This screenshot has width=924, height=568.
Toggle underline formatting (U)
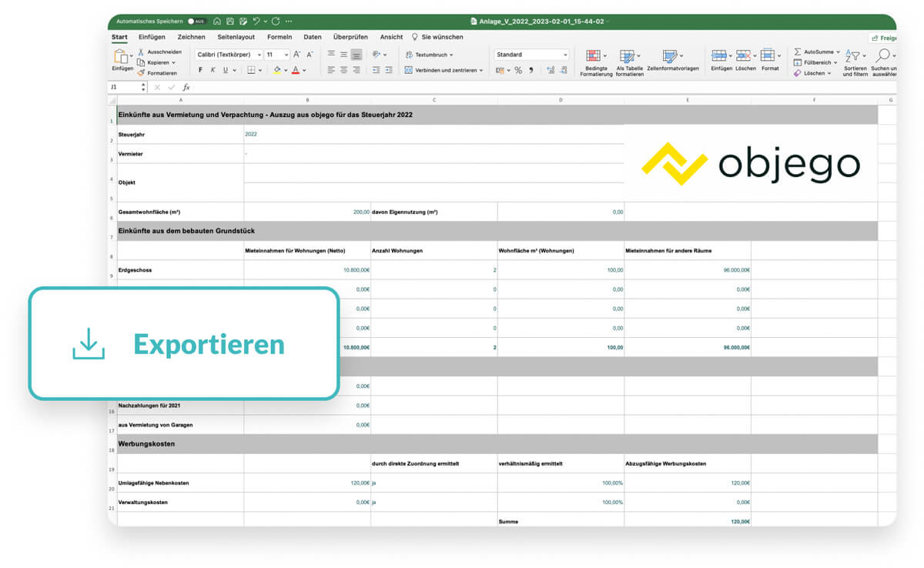pos(226,70)
